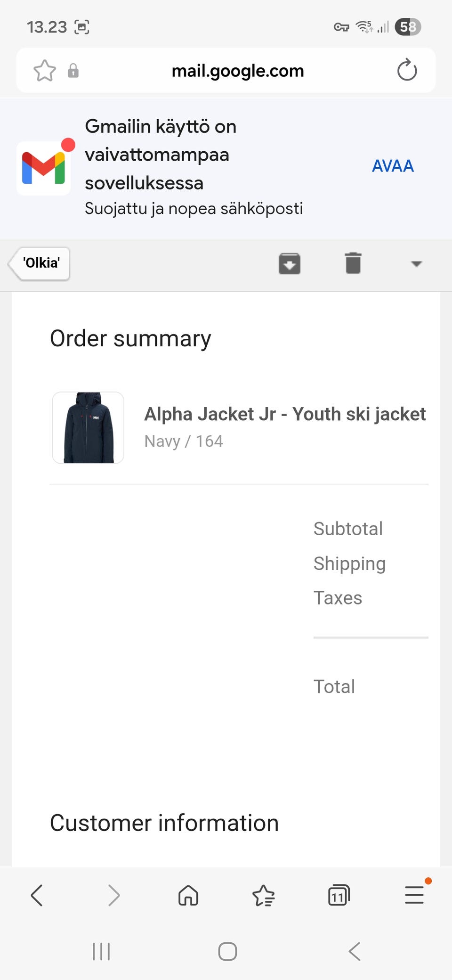Bookmark page with the star icon
Viewport: 452px width, 980px height.
(x=45, y=71)
